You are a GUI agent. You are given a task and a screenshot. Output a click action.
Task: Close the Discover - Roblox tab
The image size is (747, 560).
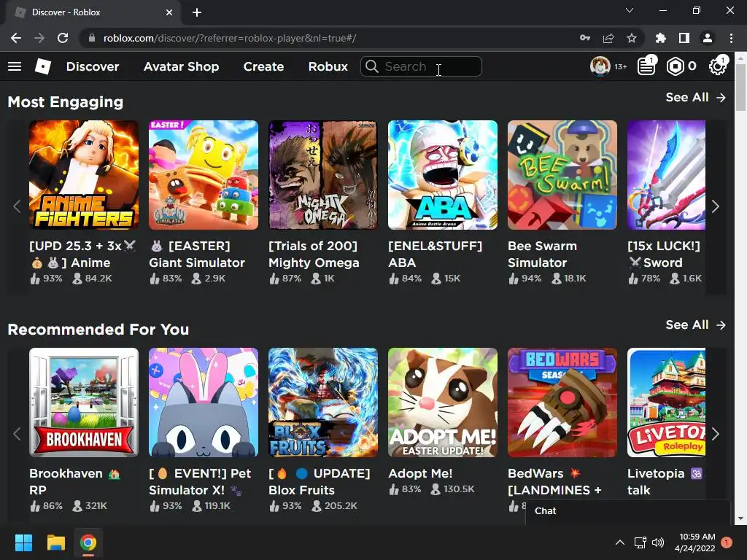[x=169, y=12]
